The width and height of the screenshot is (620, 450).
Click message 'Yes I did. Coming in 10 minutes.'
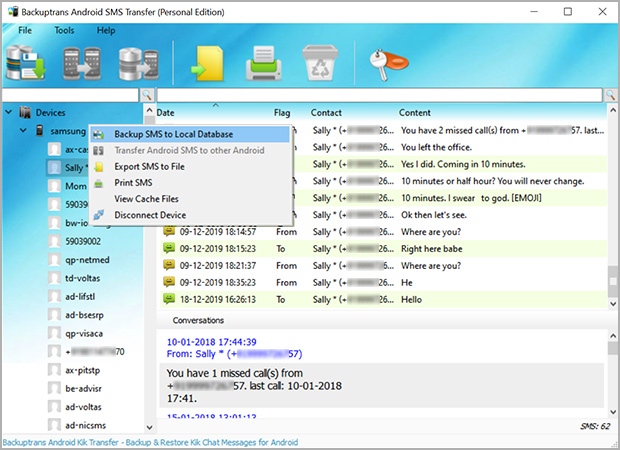click(x=463, y=164)
